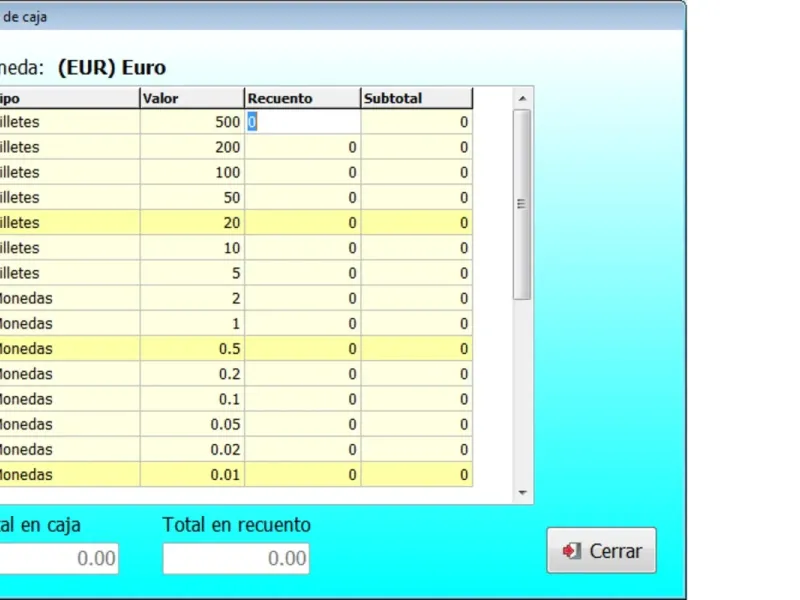
Task: Click the Recuento column header
Action: pos(303,98)
